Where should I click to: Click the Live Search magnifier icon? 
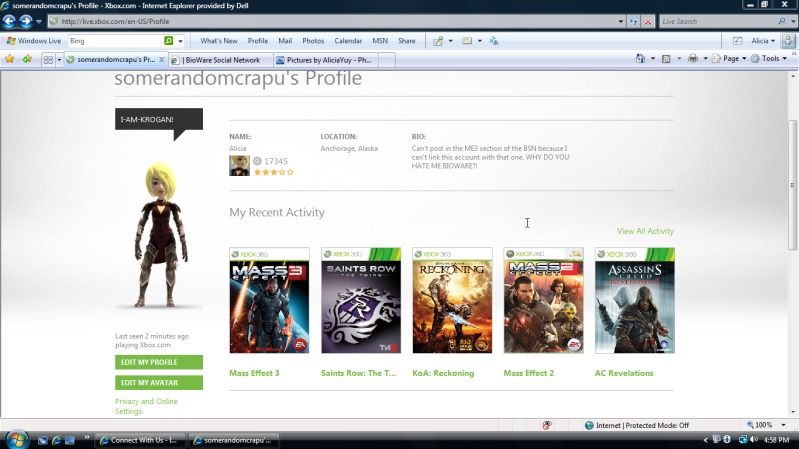(782, 21)
